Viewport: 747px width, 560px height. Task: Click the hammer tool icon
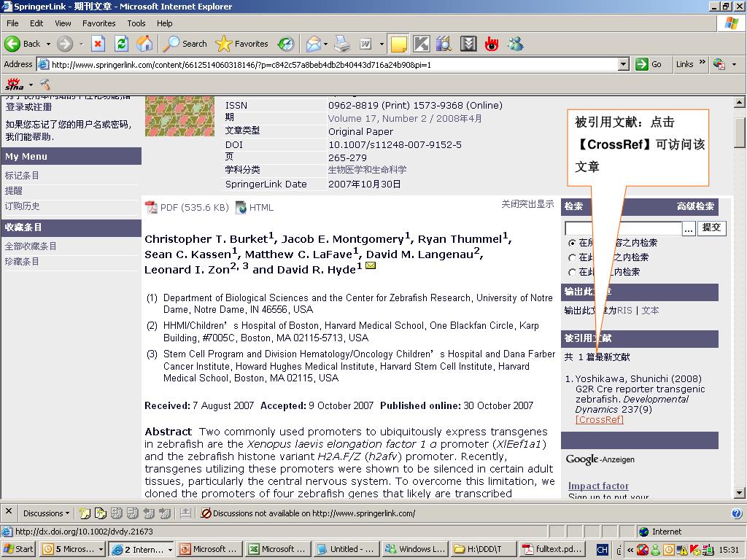click(45, 85)
